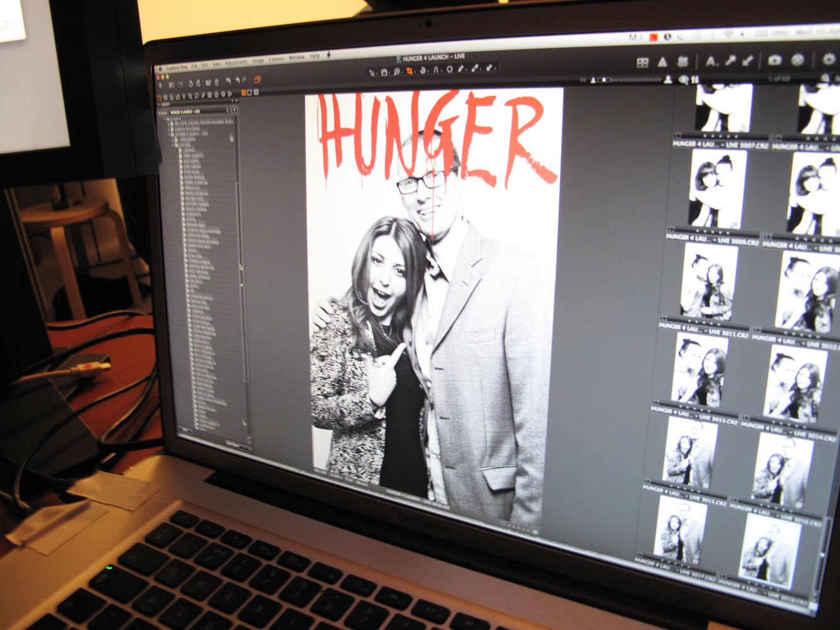This screenshot has width=840, height=630.
Task: Select thumbnail labeled LIVE 3017.CR2
Action: pyautogui.click(x=681, y=531)
